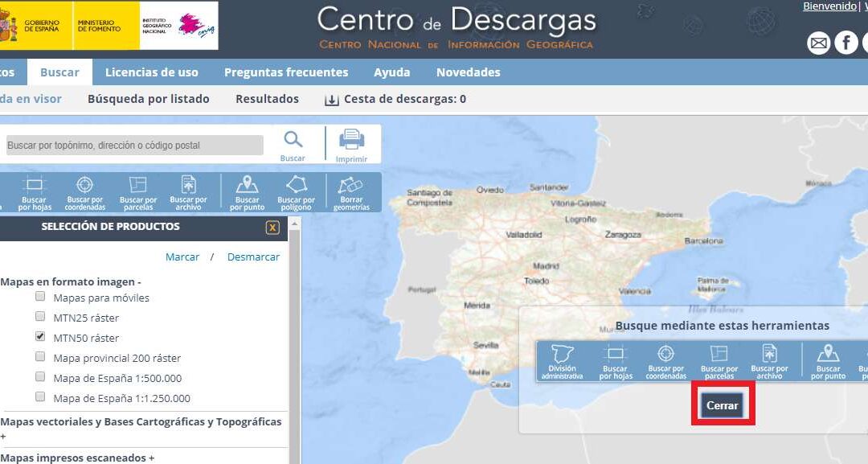
Task: Check the Mapas para móviles checkbox
Action: pyautogui.click(x=40, y=296)
